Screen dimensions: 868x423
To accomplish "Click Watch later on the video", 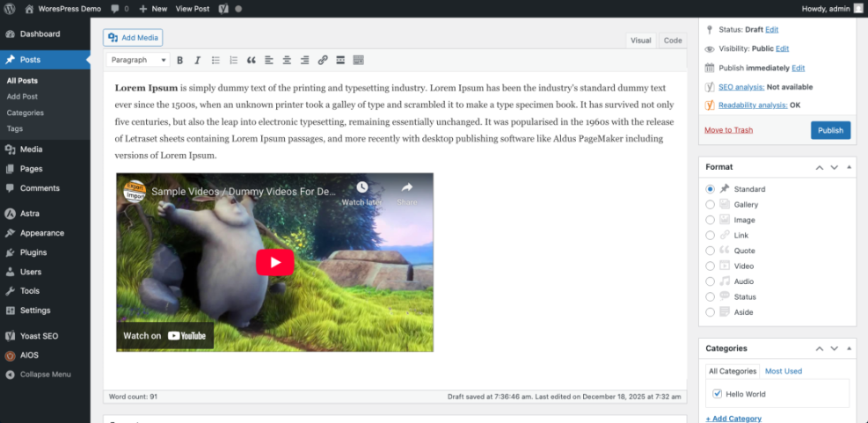I will coord(361,193).
